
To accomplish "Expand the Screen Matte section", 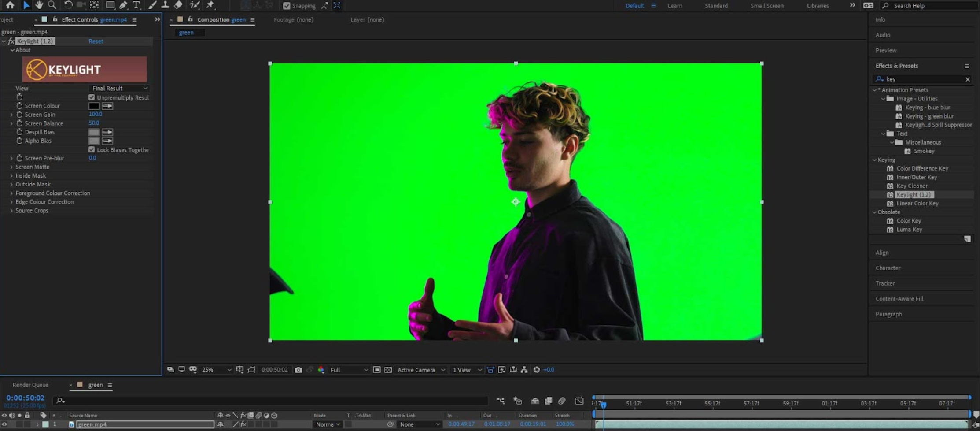I will 11,167.
